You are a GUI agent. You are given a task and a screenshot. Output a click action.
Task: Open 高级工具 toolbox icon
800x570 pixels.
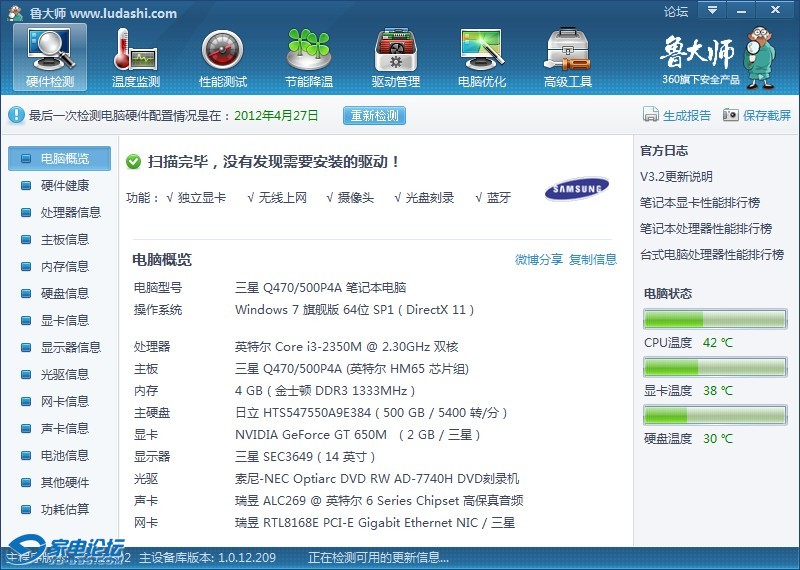(x=568, y=57)
